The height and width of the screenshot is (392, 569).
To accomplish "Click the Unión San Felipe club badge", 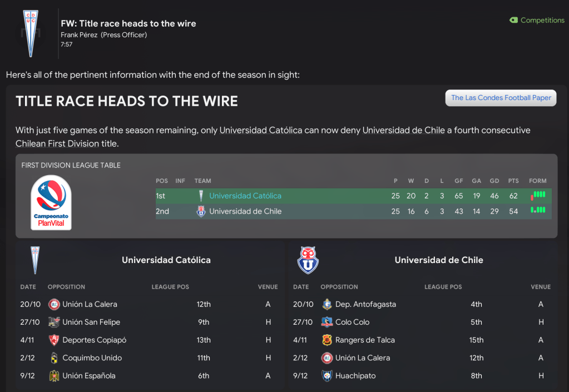I will tap(54, 322).
